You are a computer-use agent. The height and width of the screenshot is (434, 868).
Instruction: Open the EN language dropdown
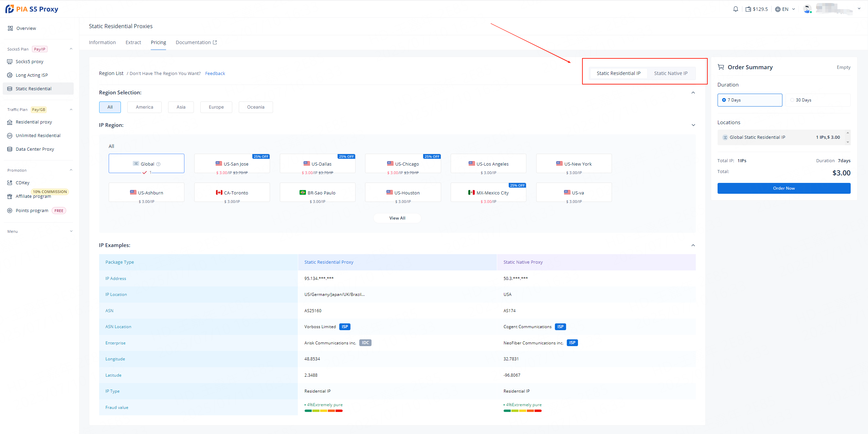(785, 9)
